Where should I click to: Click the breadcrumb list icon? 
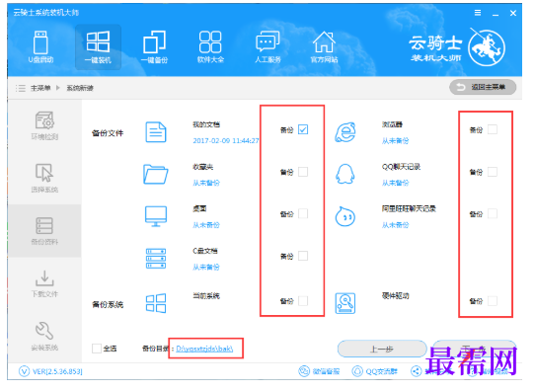(x=21, y=88)
